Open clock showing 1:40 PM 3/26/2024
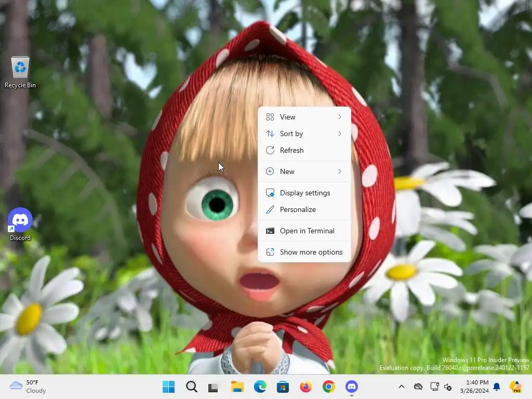The height and width of the screenshot is (399, 532). coord(475,387)
